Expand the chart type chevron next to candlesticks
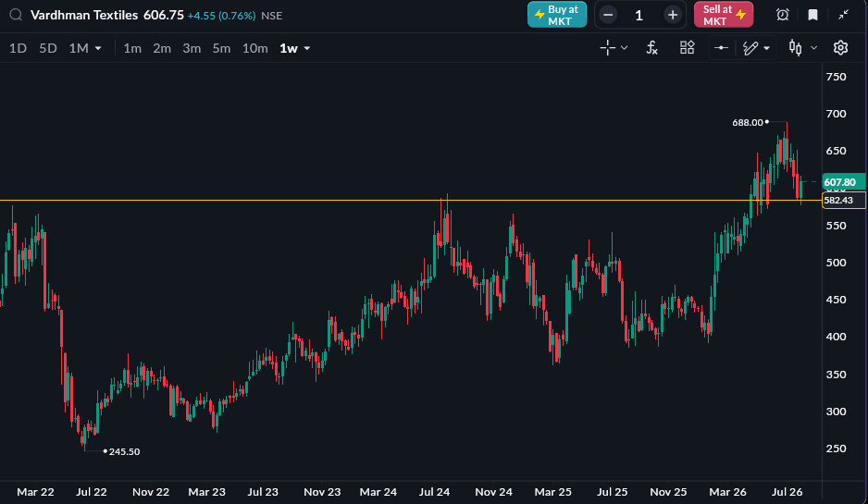 [813, 48]
